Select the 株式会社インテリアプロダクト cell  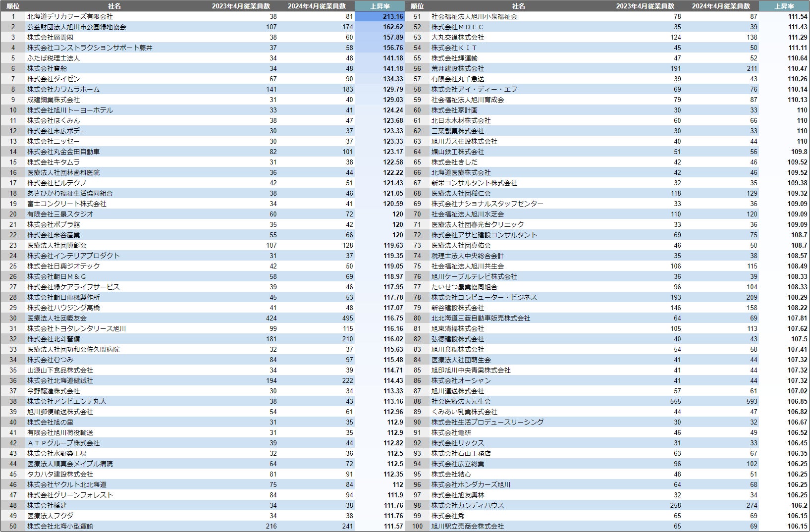click(x=73, y=256)
